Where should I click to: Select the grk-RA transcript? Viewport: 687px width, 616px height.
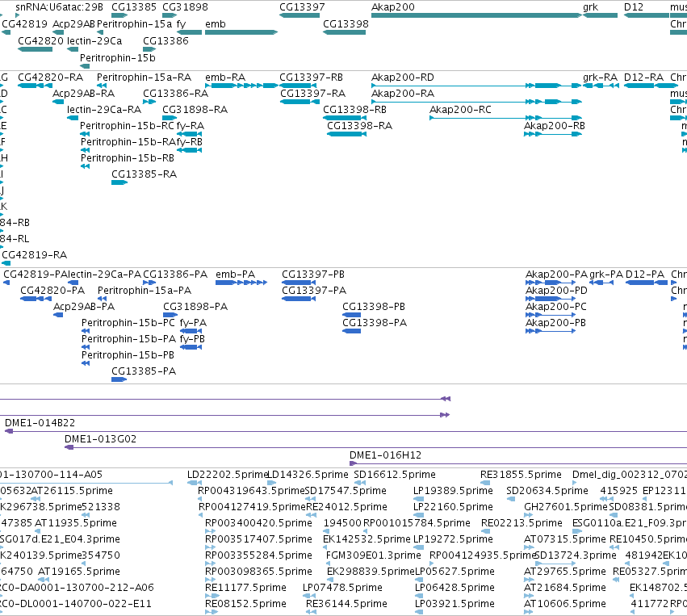click(601, 86)
